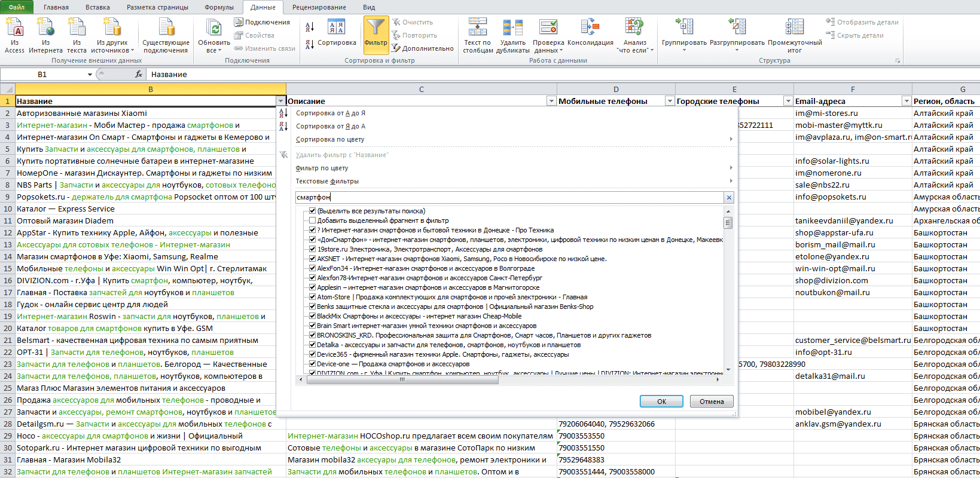Expand the Name Box dropdown

tap(90, 74)
